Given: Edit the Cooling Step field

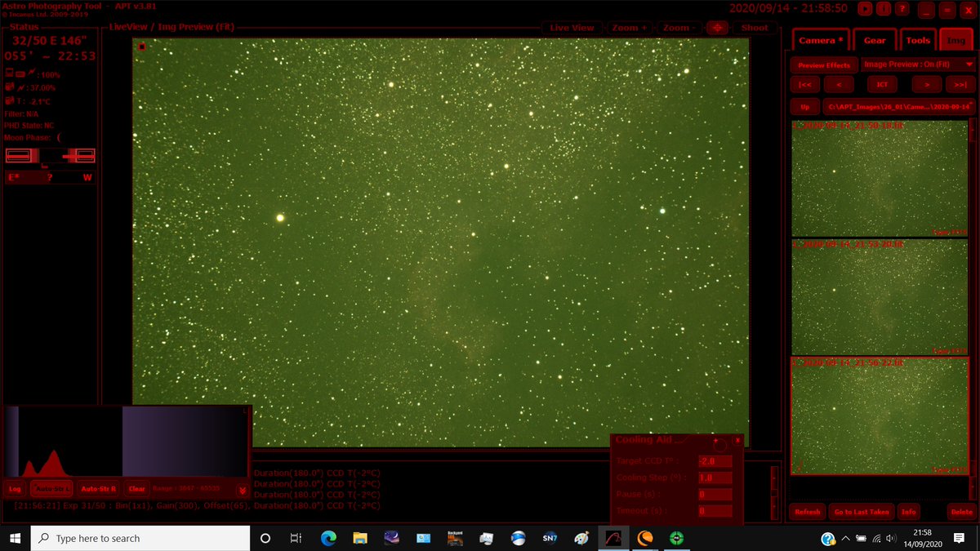Looking at the screenshot, I should click(x=715, y=478).
